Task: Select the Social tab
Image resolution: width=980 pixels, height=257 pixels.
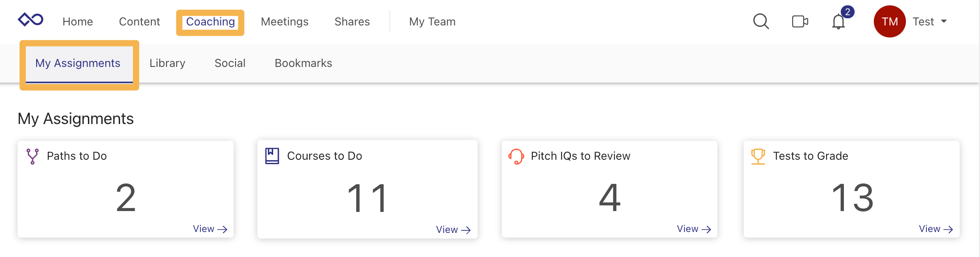Action: click(x=230, y=63)
